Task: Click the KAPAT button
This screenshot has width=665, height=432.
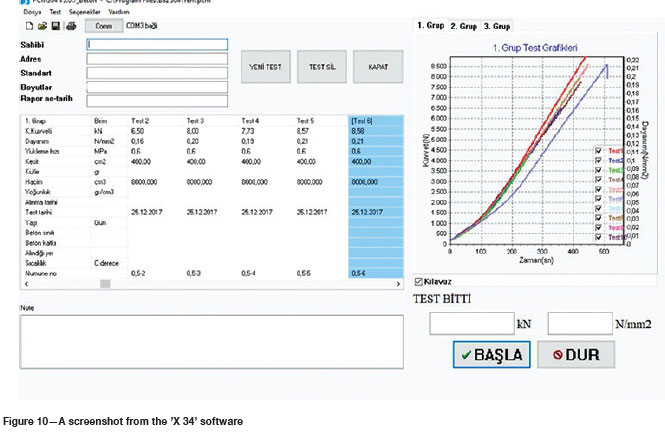Action: pos(378,66)
